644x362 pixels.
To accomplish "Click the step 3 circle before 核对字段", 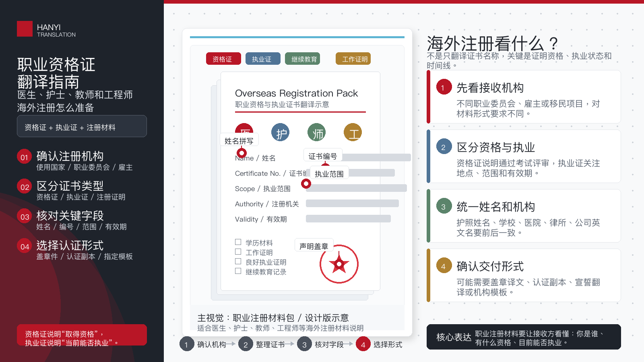I will [x=304, y=344].
